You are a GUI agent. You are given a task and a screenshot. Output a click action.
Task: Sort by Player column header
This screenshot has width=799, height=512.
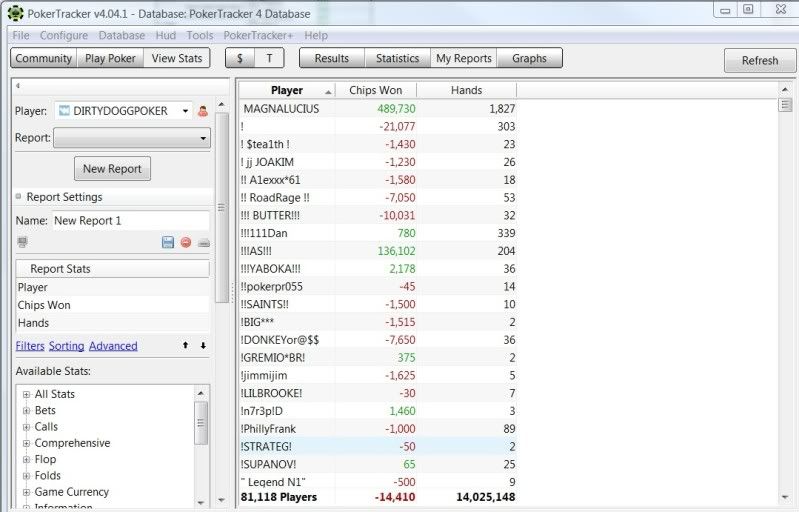(287, 90)
